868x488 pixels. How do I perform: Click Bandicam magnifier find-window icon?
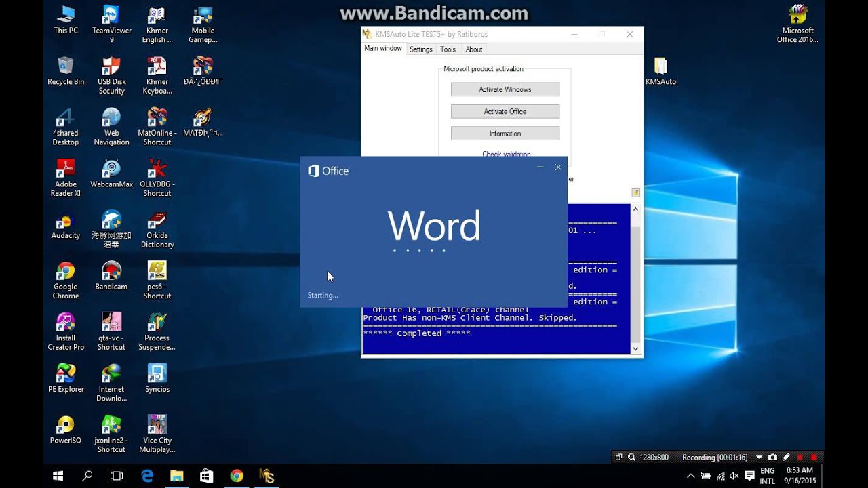click(631, 457)
